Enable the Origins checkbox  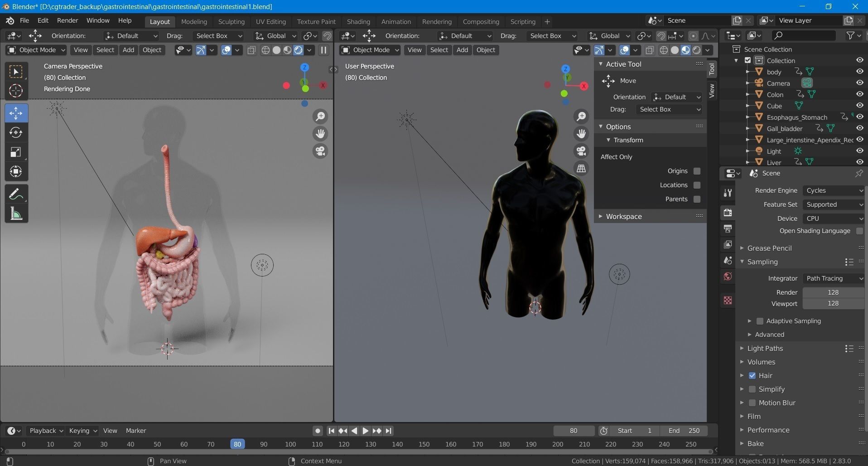click(697, 171)
